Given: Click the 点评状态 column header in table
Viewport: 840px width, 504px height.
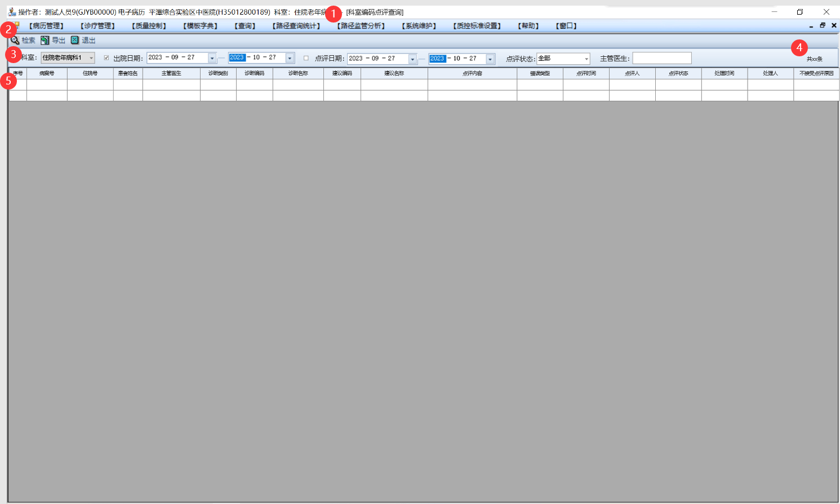Looking at the screenshot, I should click(678, 73).
